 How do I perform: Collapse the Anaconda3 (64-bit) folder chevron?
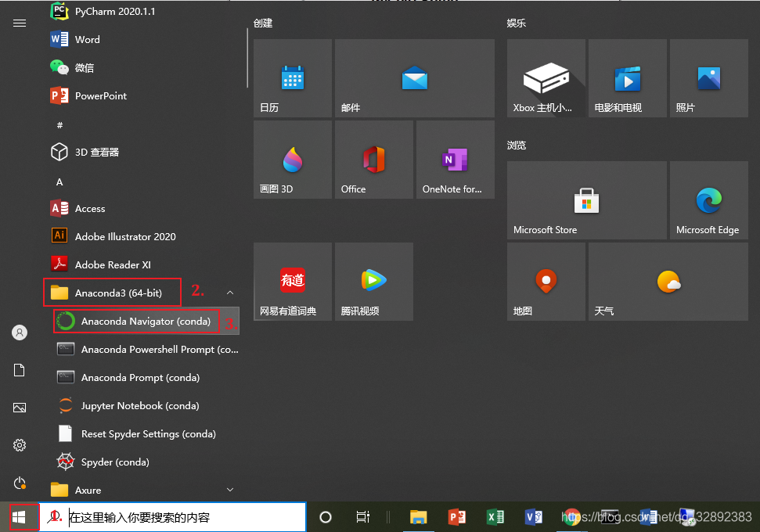tap(230, 293)
